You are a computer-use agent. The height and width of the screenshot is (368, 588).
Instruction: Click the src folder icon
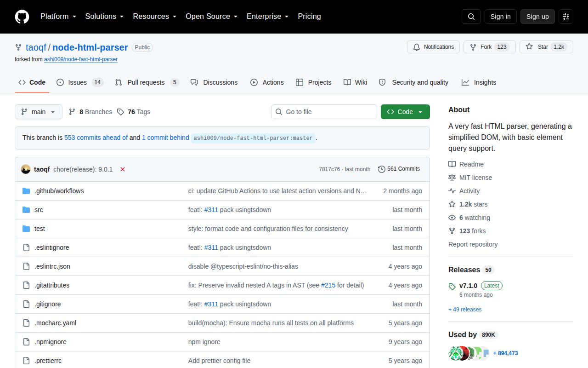(x=26, y=210)
